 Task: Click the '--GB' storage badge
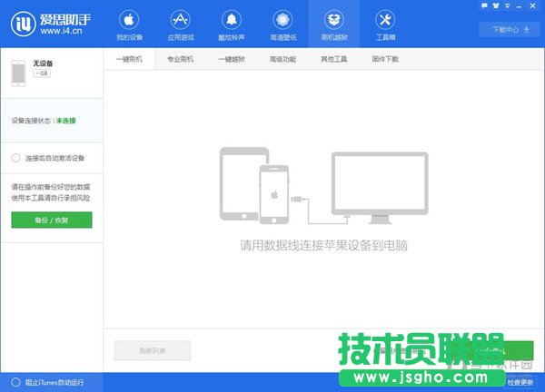pos(42,73)
